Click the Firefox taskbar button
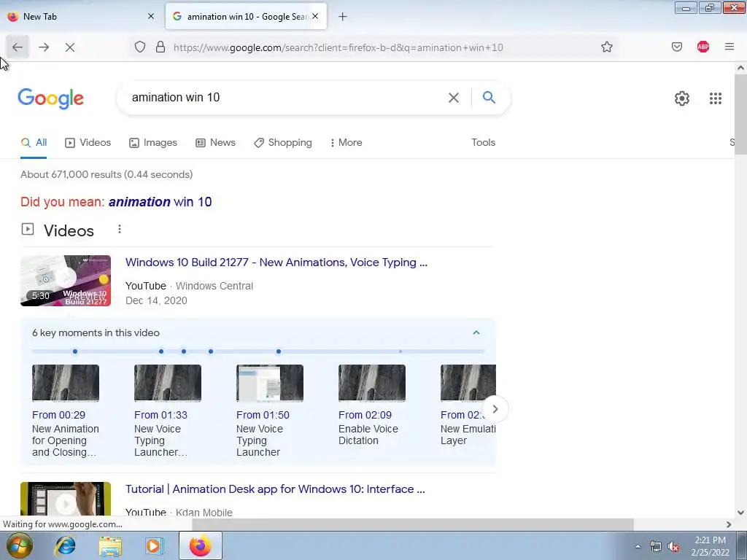Image resolution: width=747 pixels, height=560 pixels. coord(200,545)
